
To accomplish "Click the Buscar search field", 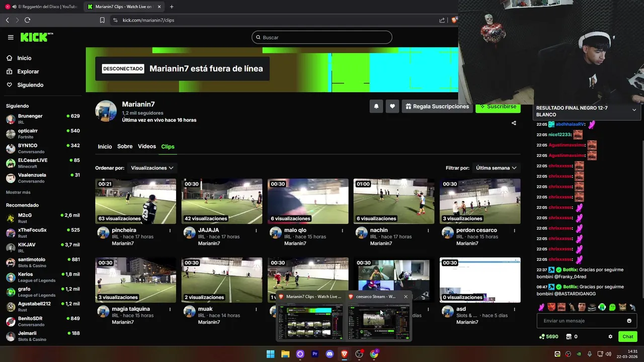I will 322,37.
